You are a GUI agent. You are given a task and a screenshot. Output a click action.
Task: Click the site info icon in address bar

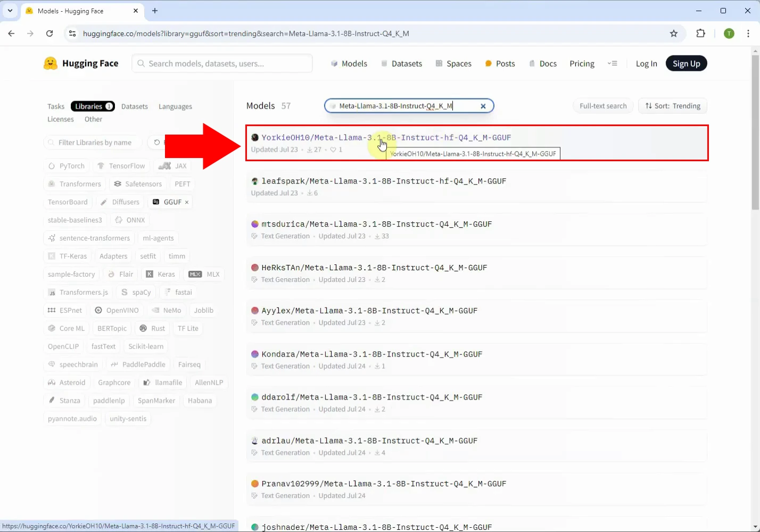coord(73,34)
